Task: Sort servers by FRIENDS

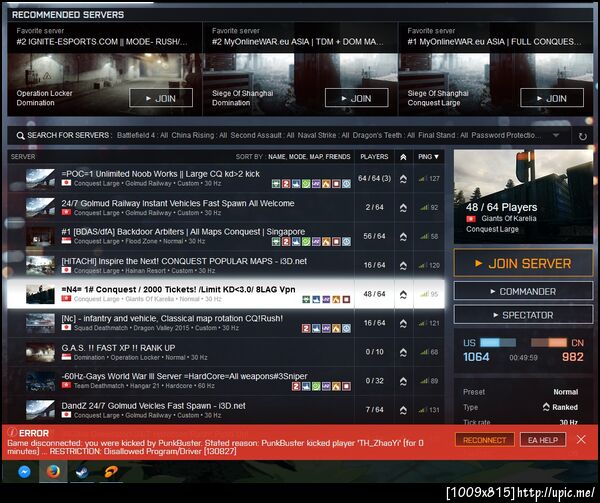Action: point(338,157)
